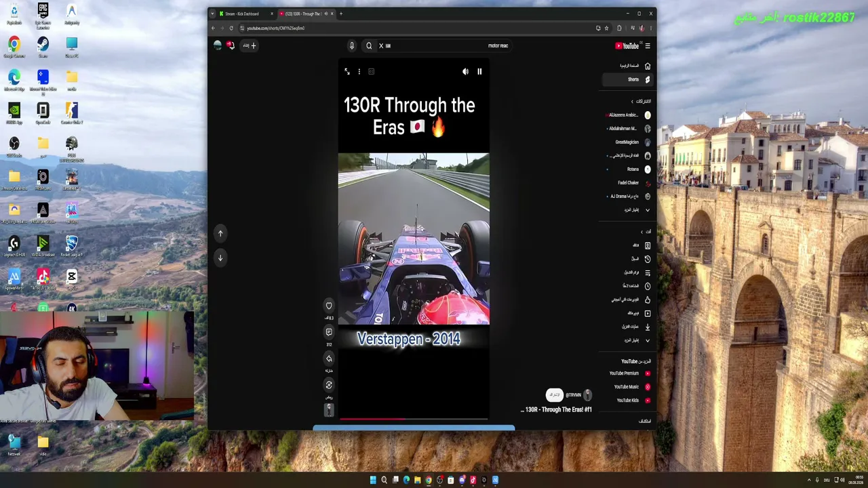Open the Abdulrahman M... subscription channel

click(627, 129)
